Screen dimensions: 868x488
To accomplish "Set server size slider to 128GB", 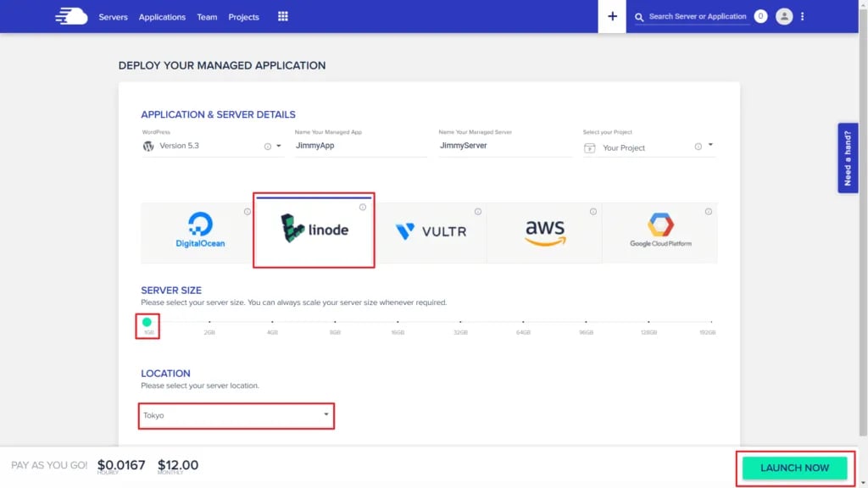I will [648, 322].
